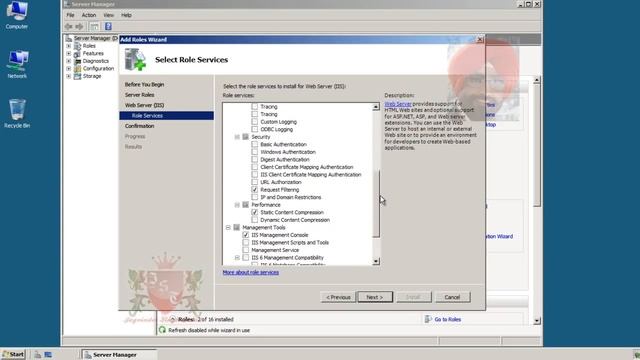
Task: Open the Web Server description link
Action: [398, 104]
